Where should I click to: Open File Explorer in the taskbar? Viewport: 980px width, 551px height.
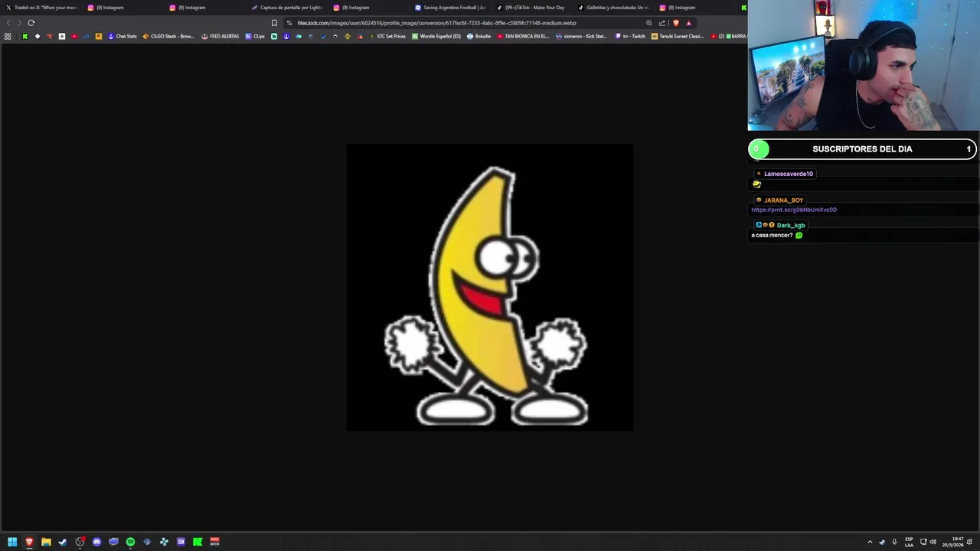pyautogui.click(x=46, y=542)
